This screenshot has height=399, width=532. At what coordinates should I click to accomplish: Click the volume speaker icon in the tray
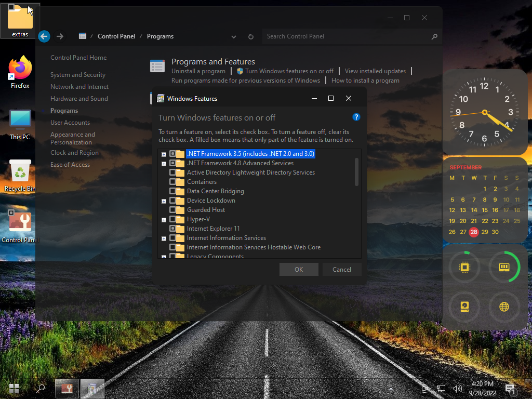coord(457,388)
